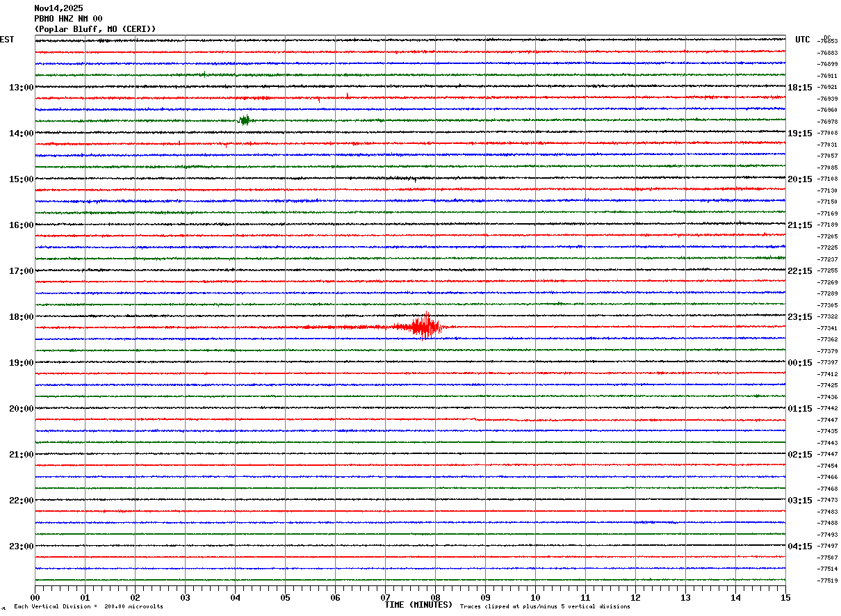Click the UTC timezone label
The image size is (841, 616).
(803, 40)
